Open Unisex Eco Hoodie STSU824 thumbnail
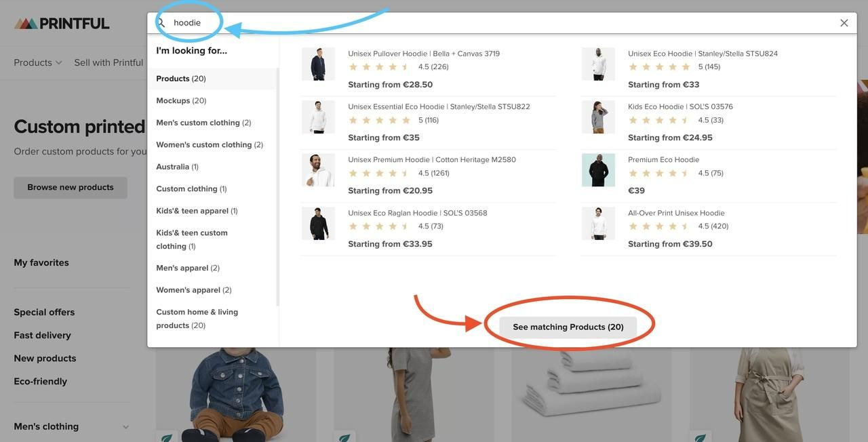868x442 pixels. (x=598, y=64)
